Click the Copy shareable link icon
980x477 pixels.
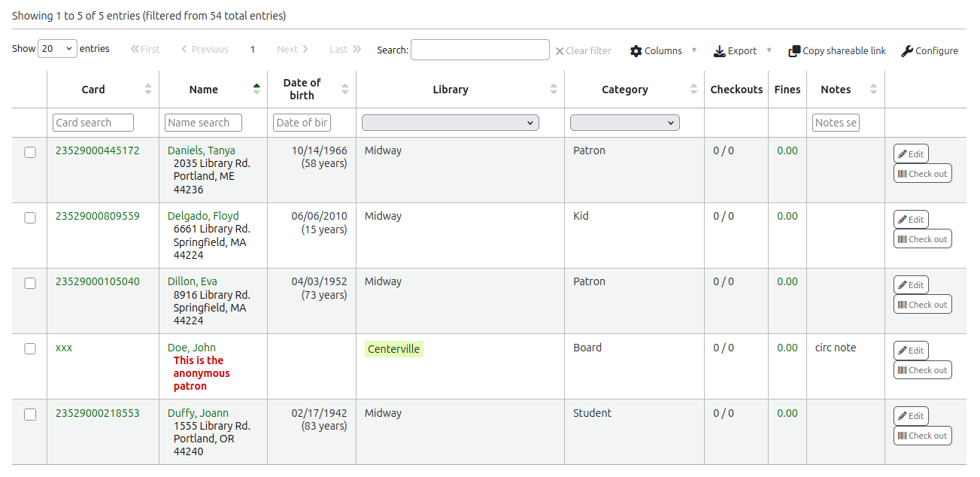point(794,51)
